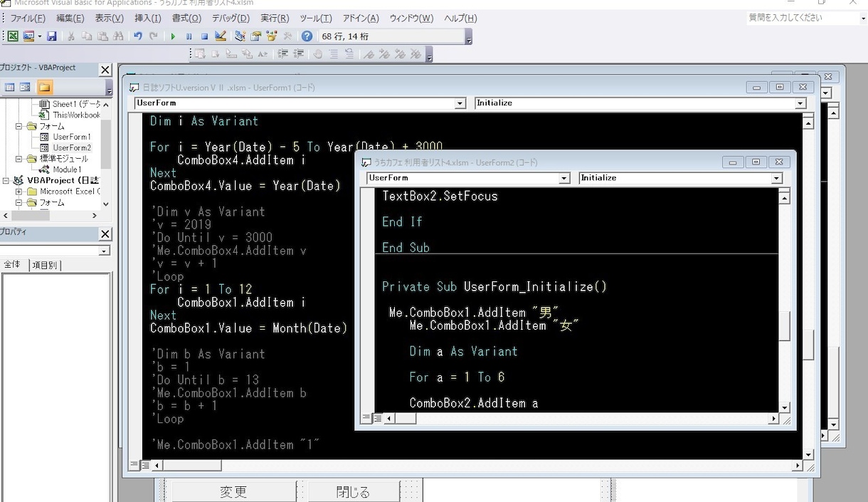Click the List Properties/Methods edit icon
This screenshot has width=868, height=502.
(200, 53)
